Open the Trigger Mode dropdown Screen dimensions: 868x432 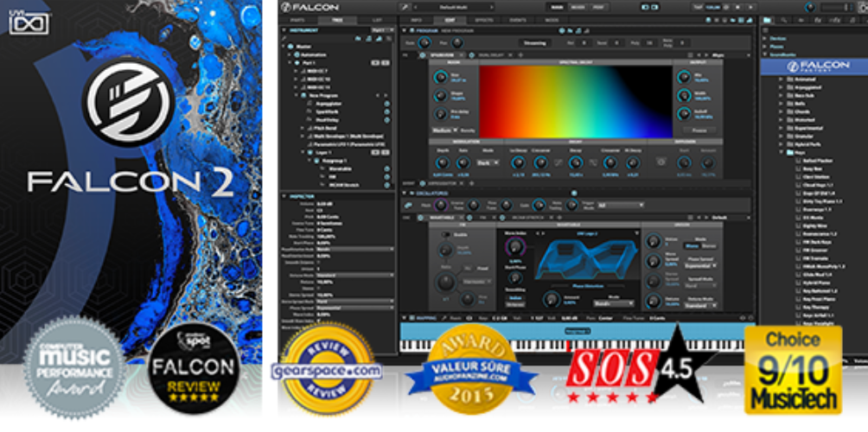(x=620, y=206)
